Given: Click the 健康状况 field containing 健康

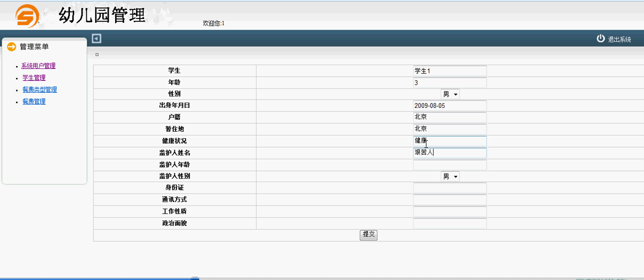Looking at the screenshot, I should click(x=449, y=141).
